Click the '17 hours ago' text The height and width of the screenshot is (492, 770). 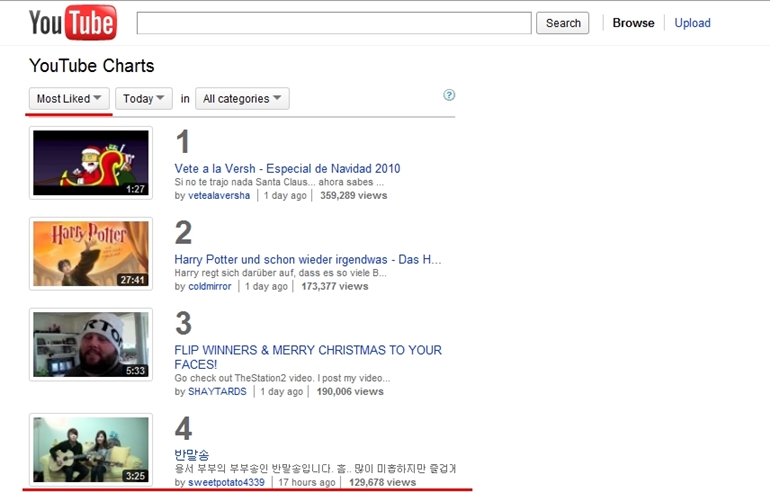click(307, 482)
